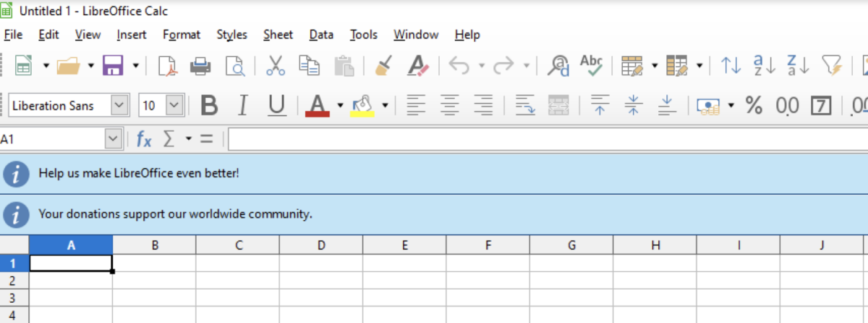Image resolution: width=868 pixels, height=323 pixels.
Task: Click the Redo arrow
Action: point(504,67)
